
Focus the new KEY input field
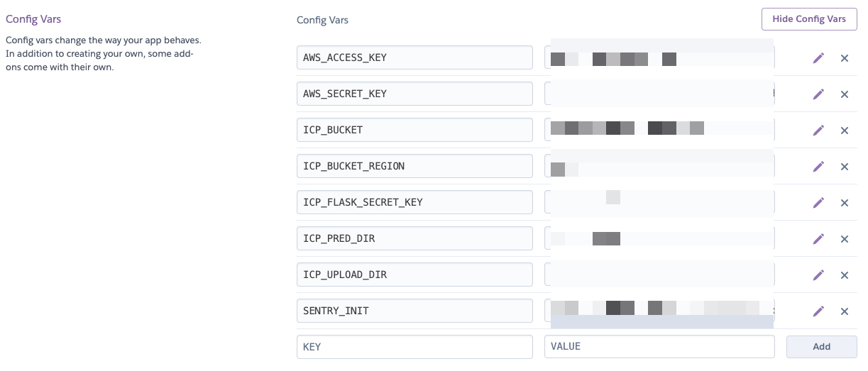(x=414, y=347)
